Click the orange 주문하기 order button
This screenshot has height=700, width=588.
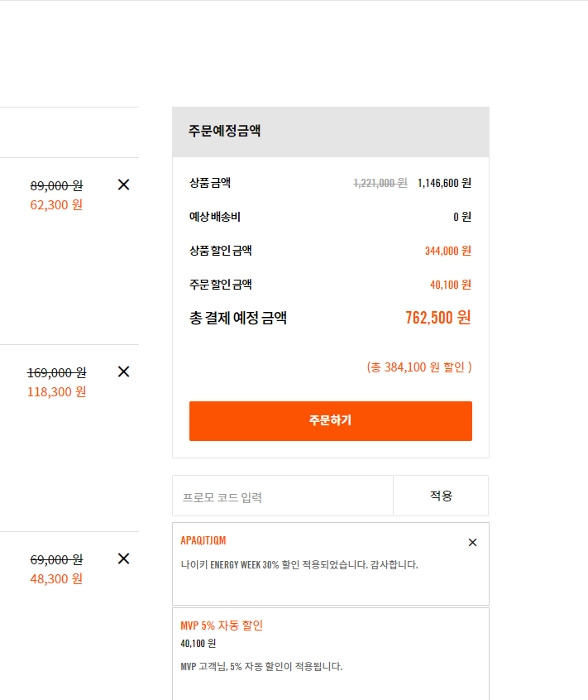[x=331, y=421]
